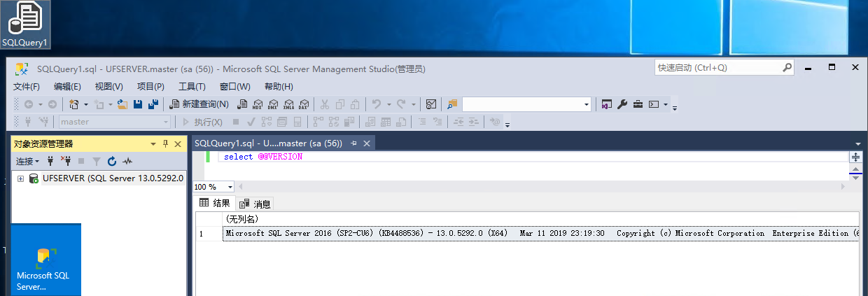
Task: Open the SQLQuery1 desktop icon
Action: (25, 24)
